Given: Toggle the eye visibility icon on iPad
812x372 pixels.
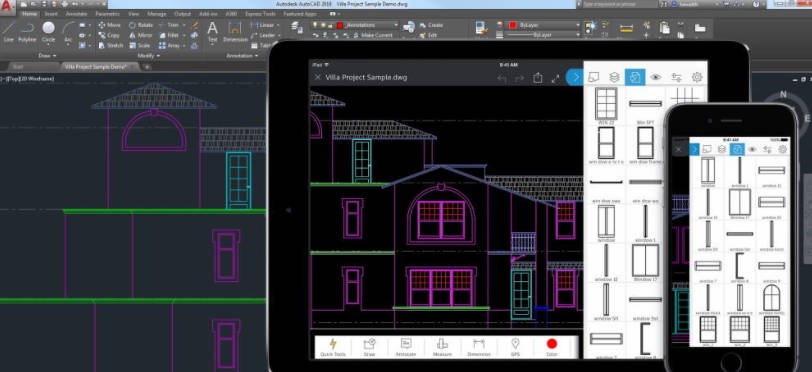Looking at the screenshot, I should coord(656,77).
